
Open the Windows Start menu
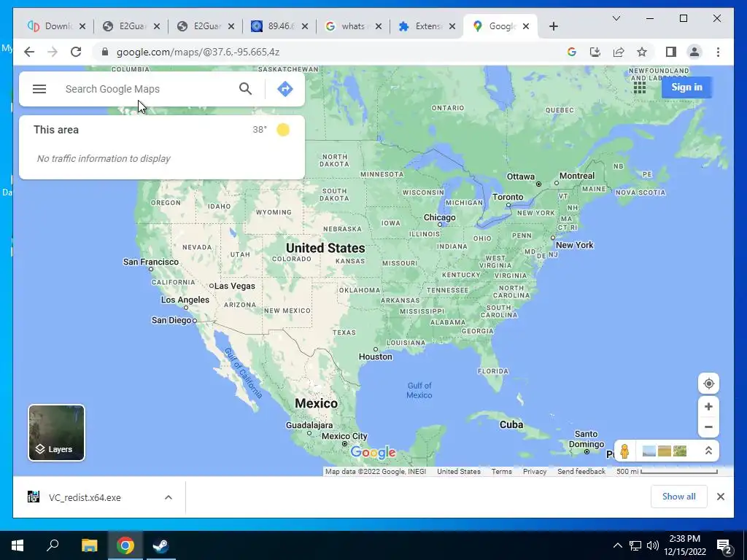(x=18, y=545)
